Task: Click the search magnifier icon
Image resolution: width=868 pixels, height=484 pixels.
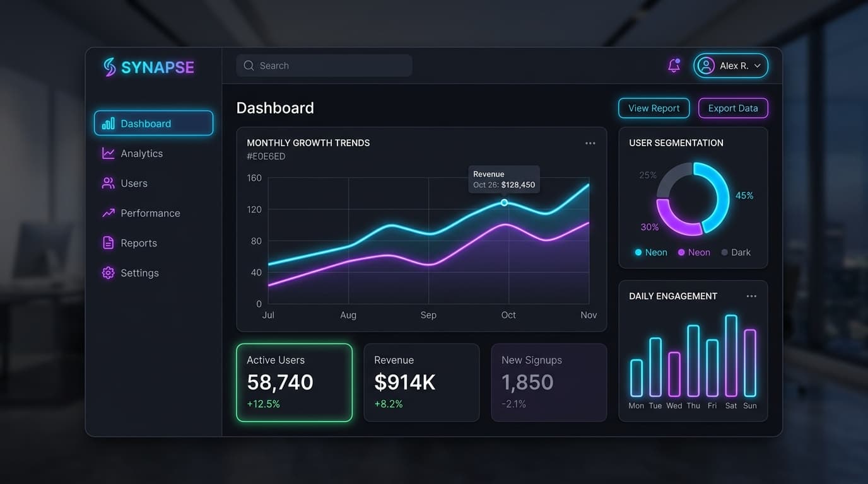Action: pyautogui.click(x=249, y=66)
